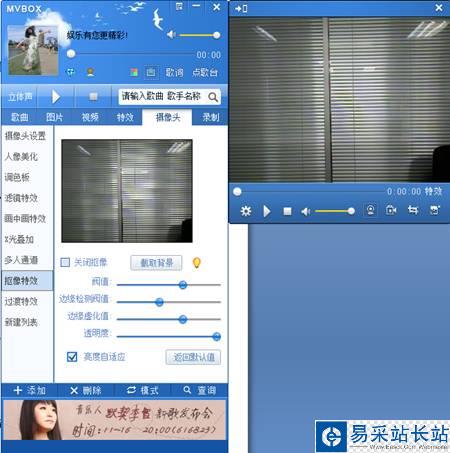Click the rightmost snapshot icon in video window
450x453 pixels.
pos(435,210)
